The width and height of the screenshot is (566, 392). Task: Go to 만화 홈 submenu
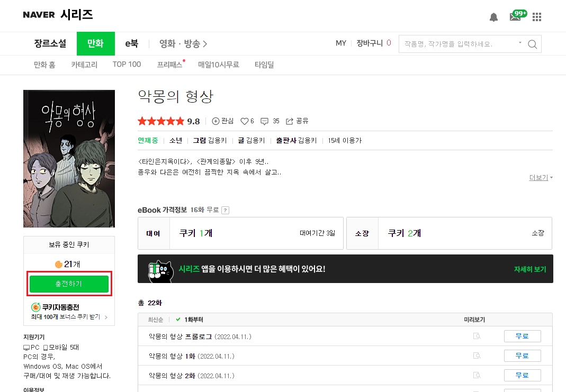tap(45, 65)
